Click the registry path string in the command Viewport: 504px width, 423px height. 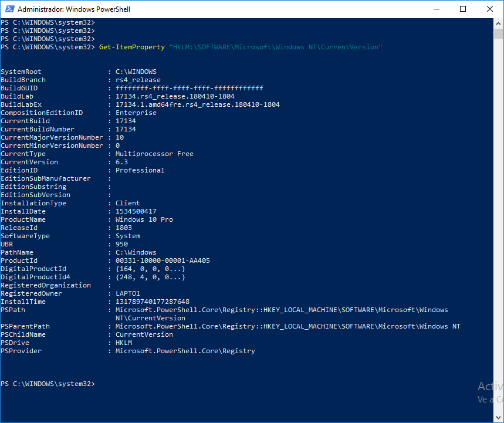click(275, 47)
